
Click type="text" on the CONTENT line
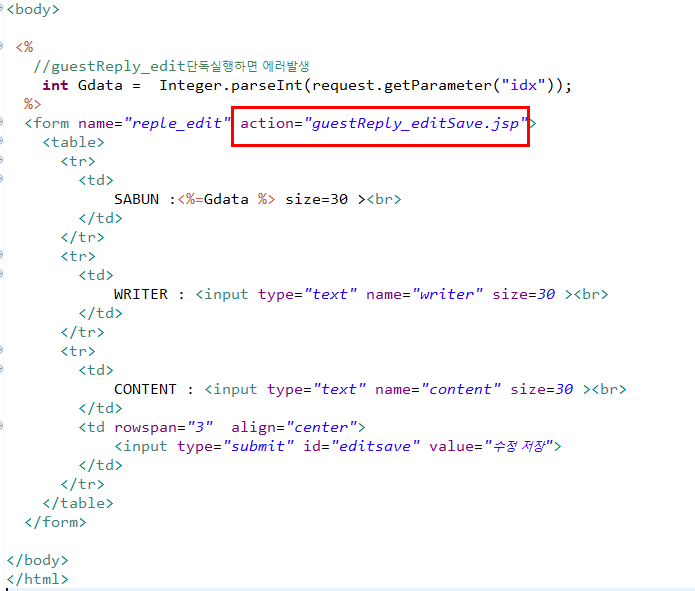(x=316, y=389)
